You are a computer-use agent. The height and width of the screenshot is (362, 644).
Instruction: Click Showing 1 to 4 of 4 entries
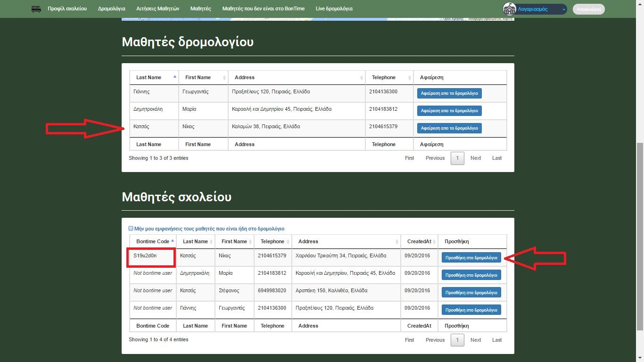[158, 339]
